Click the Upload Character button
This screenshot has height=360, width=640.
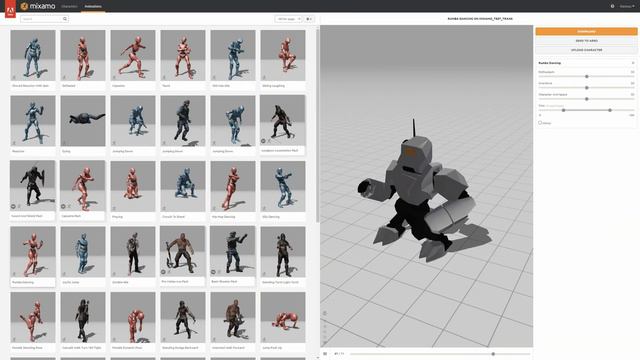click(586, 50)
